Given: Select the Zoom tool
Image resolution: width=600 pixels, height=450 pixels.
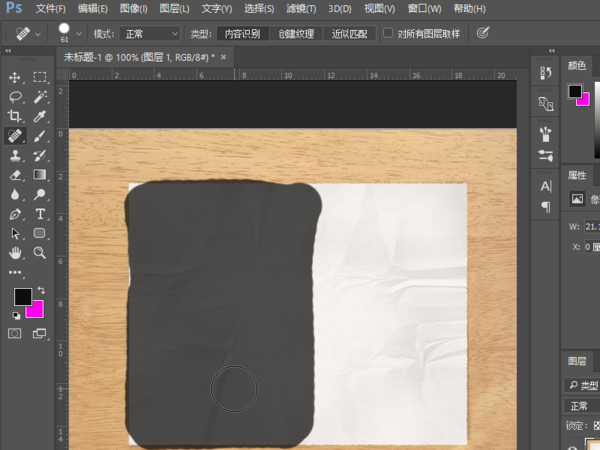Looking at the screenshot, I should point(39,253).
